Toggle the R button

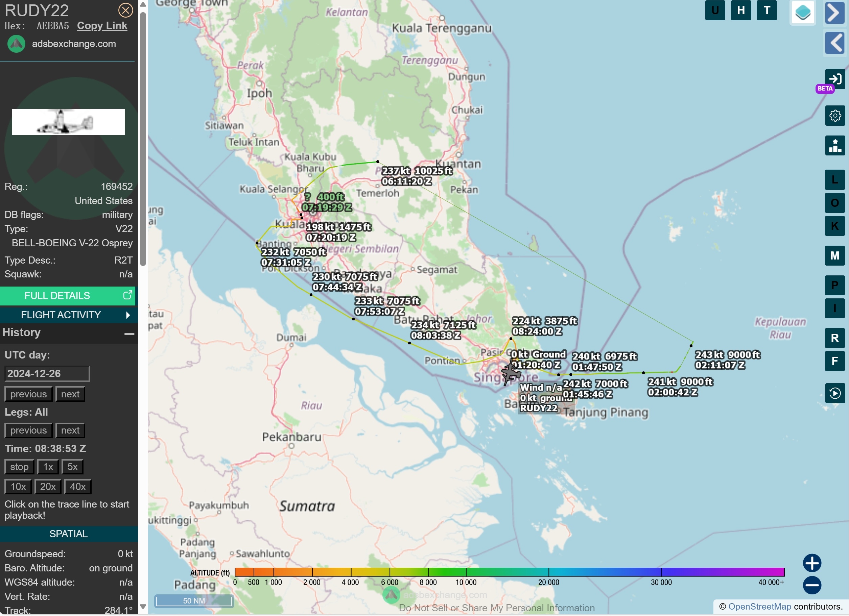(x=835, y=339)
